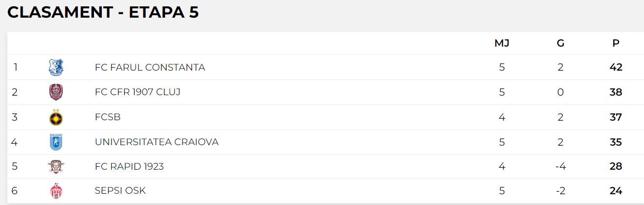Click the CLASAMENT - ETAPA 5 heading
Viewport: 644px width, 205px height.
[x=103, y=12]
